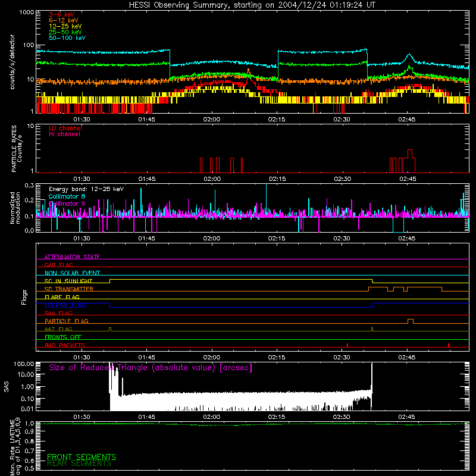476x476 pixels.
Task: Click the 50-100 keV peak near 02:45
Action: 409,55
